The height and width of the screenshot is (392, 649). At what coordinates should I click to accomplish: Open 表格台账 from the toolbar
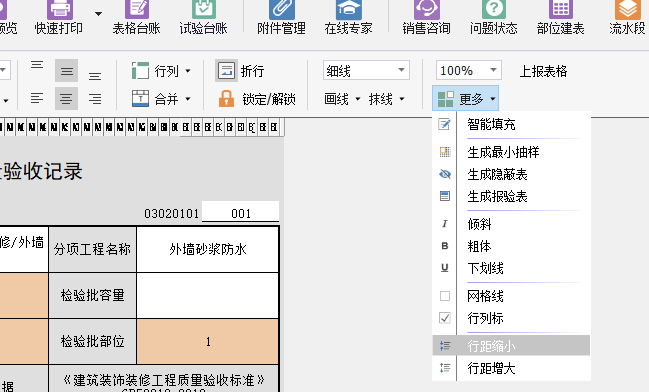pyautogui.click(x=137, y=17)
